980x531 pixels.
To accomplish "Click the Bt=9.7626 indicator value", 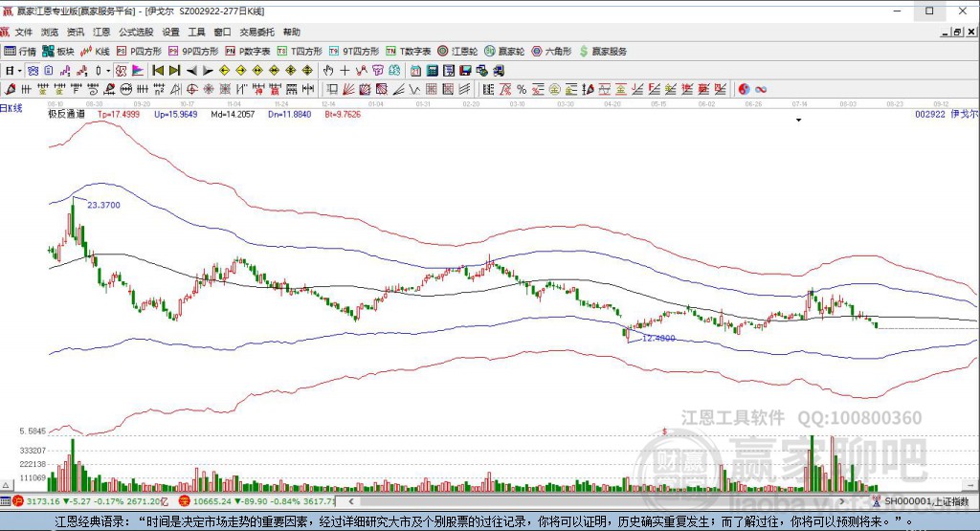I will (x=343, y=114).
